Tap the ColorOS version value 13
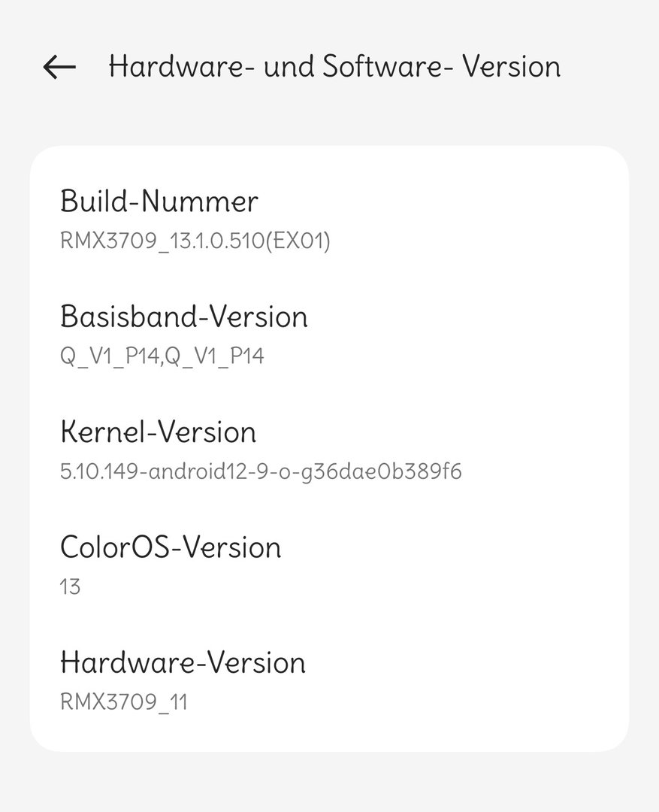Screen dimensions: 659x812 tap(70, 586)
